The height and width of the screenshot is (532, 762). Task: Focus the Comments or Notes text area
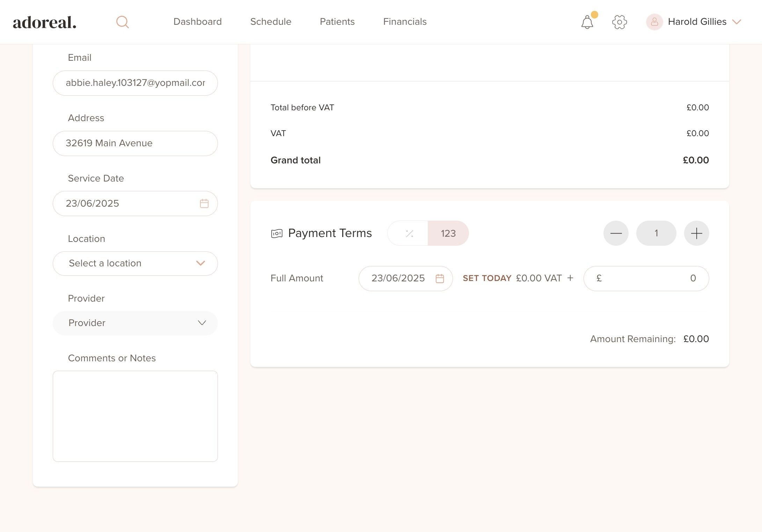(x=135, y=416)
